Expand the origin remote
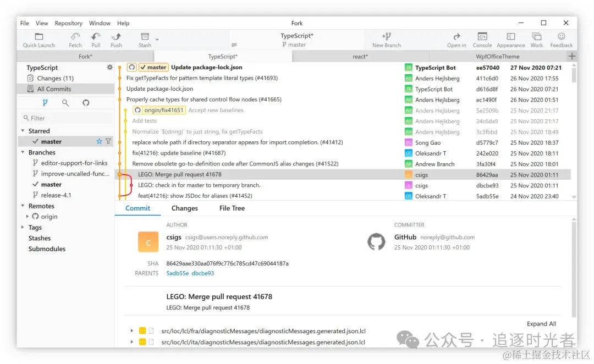 coord(28,216)
